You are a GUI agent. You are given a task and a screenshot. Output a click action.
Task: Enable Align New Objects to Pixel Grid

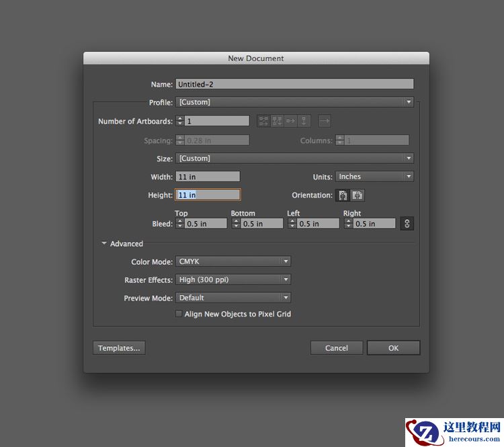pyautogui.click(x=179, y=313)
